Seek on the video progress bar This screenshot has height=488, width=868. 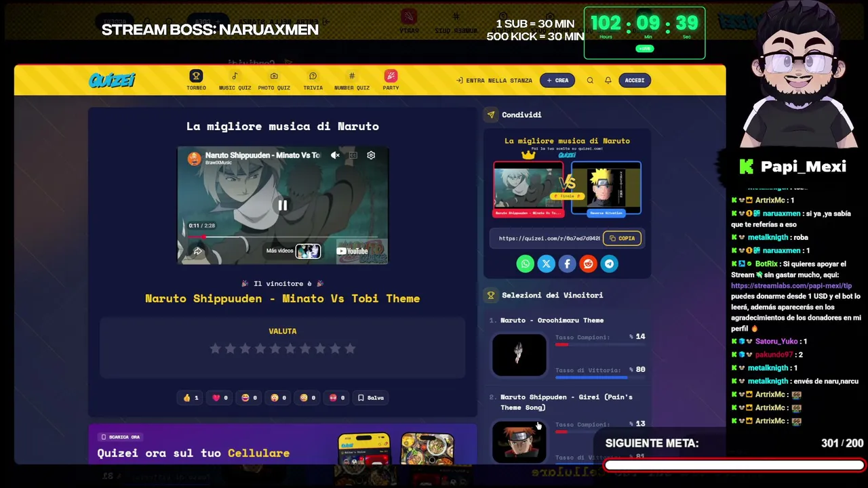(283, 237)
